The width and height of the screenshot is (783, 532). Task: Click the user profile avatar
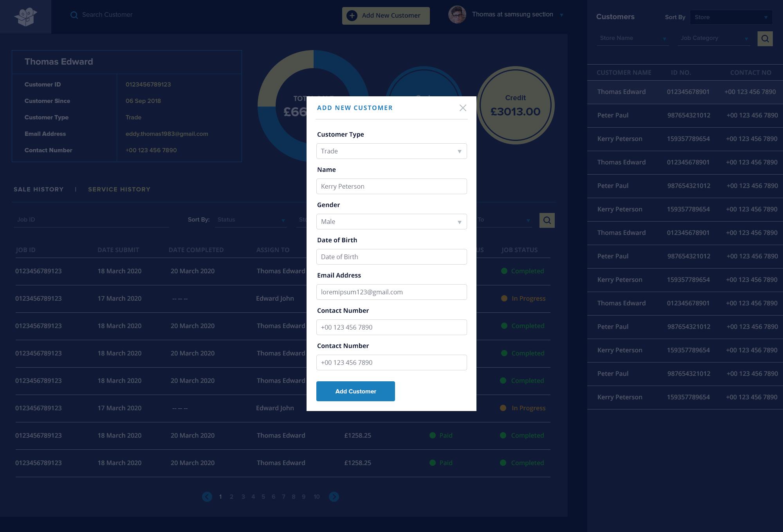point(457,15)
